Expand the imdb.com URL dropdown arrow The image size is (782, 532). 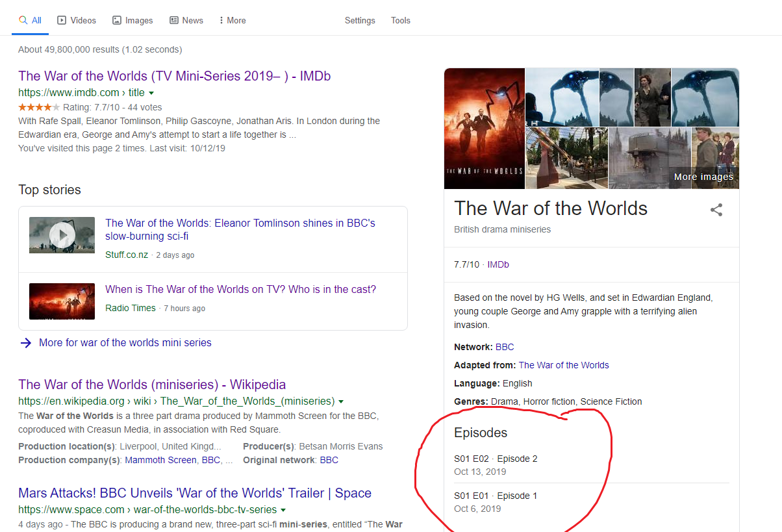pyautogui.click(x=151, y=93)
